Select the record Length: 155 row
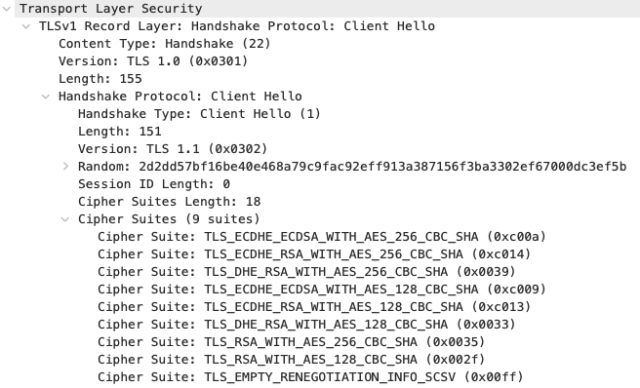This screenshot has height=388, width=640. point(100,79)
